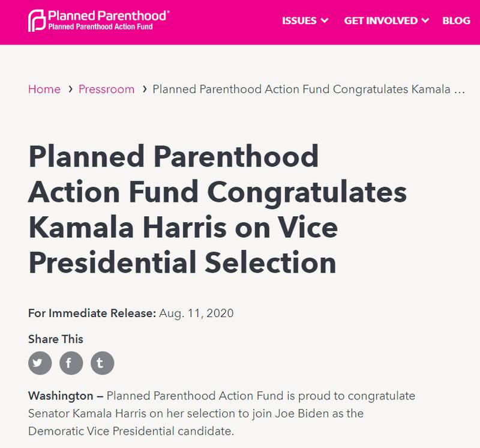
Task: Open the Pressroom breadcrumb link
Action: point(107,89)
